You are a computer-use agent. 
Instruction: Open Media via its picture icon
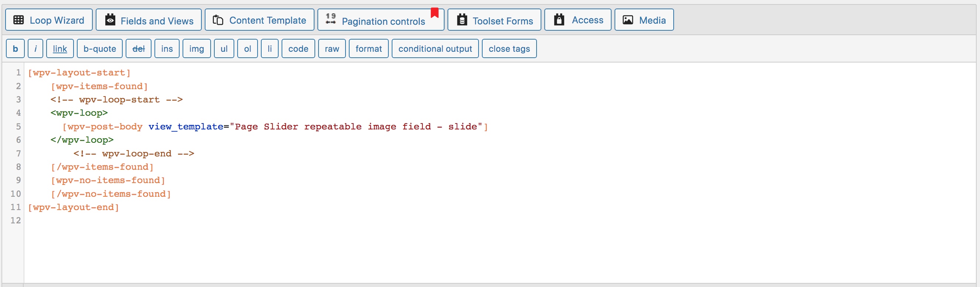coord(628,20)
